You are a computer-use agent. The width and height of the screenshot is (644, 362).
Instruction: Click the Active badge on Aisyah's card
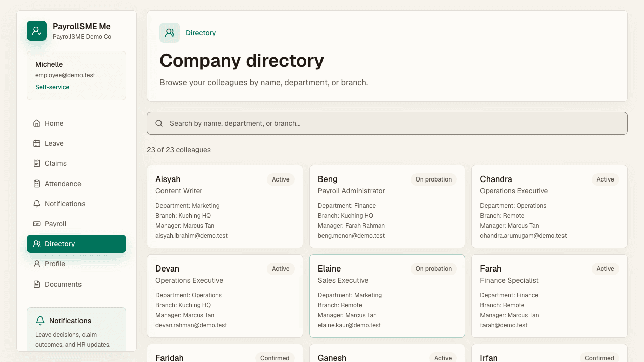point(281,179)
